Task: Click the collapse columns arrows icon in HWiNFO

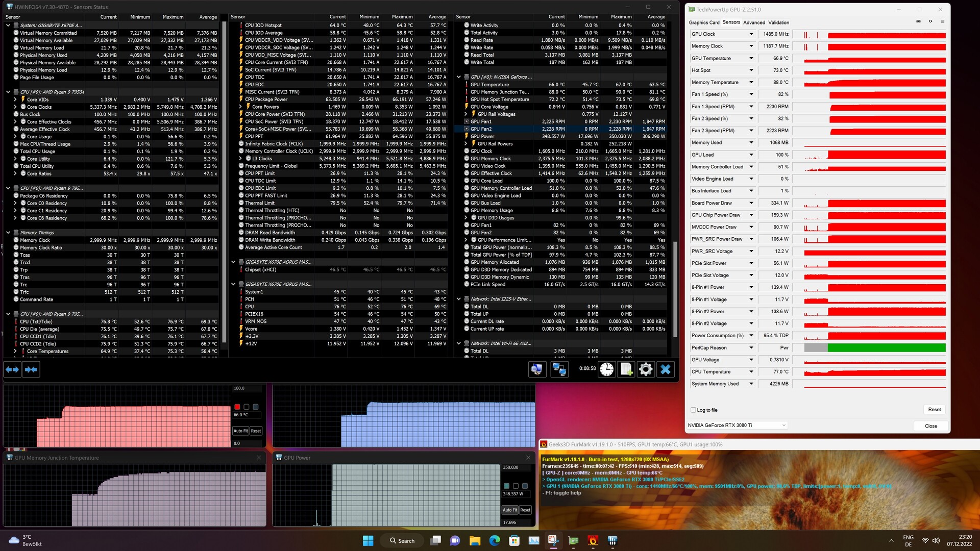Action: (x=31, y=369)
